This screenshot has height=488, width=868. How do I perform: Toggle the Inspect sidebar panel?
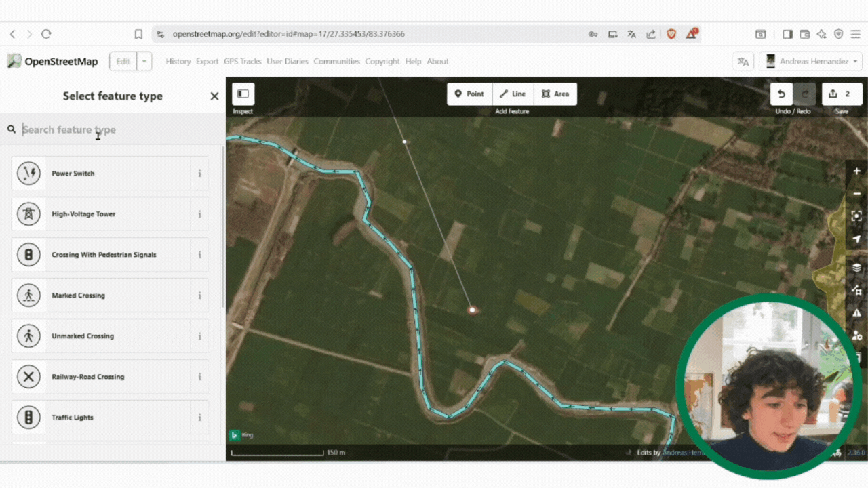243,94
